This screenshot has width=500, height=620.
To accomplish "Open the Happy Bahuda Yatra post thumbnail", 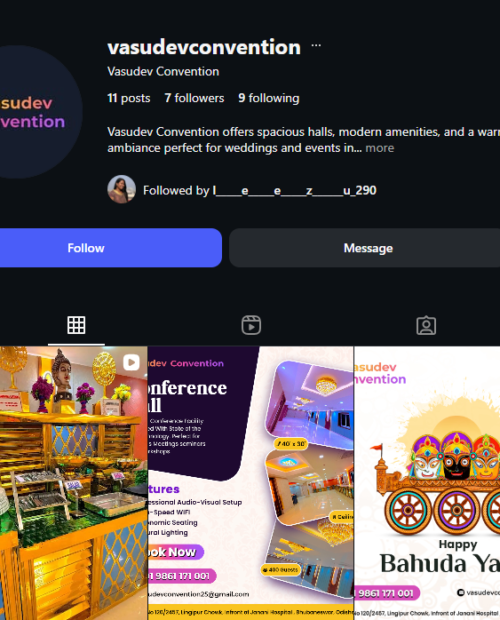I will tap(427, 483).
